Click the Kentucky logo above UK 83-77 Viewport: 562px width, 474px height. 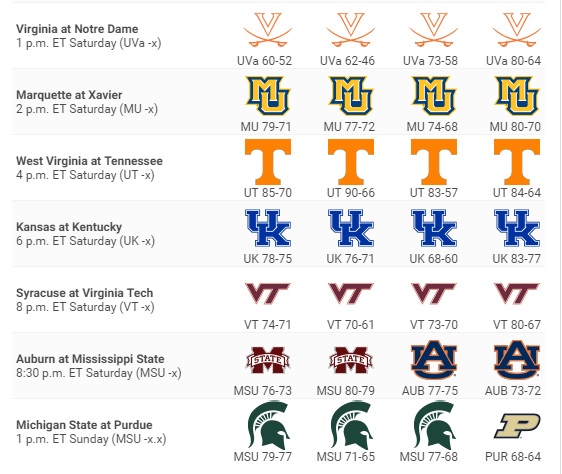pyautogui.click(x=516, y=228)
